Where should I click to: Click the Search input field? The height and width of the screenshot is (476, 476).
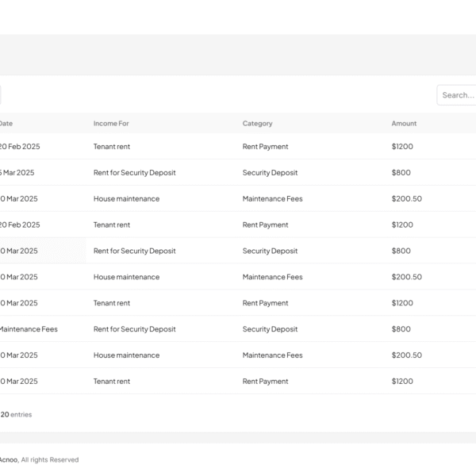[x=457, y=95]
